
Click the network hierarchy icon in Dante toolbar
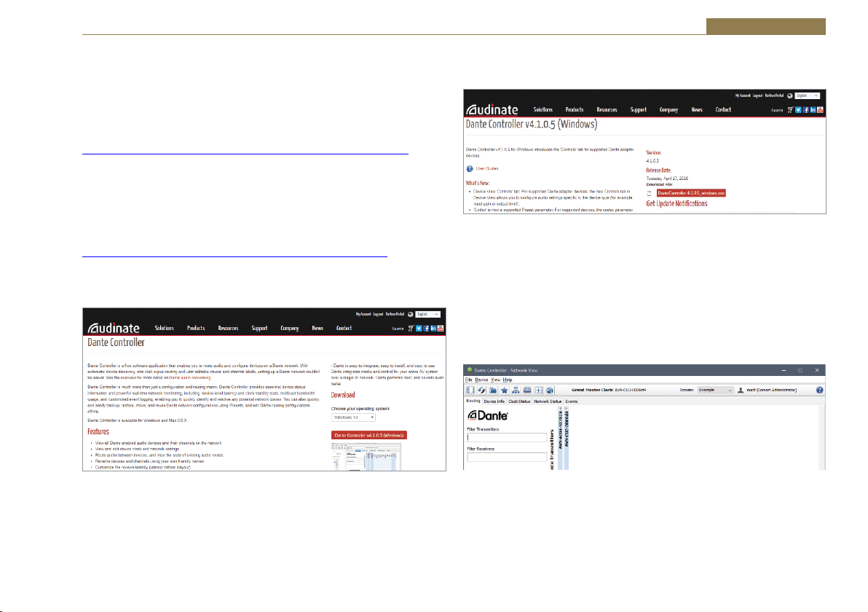(516, 390)
